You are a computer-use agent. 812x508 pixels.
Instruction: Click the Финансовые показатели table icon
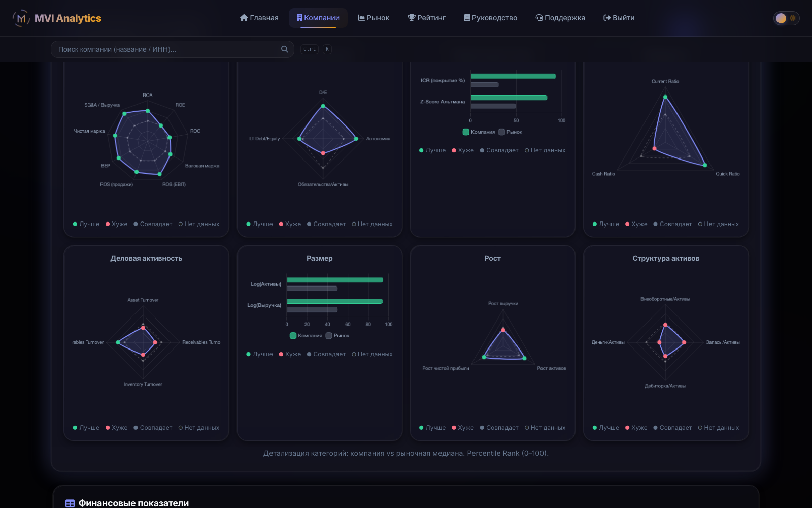(x=70, y=503)
